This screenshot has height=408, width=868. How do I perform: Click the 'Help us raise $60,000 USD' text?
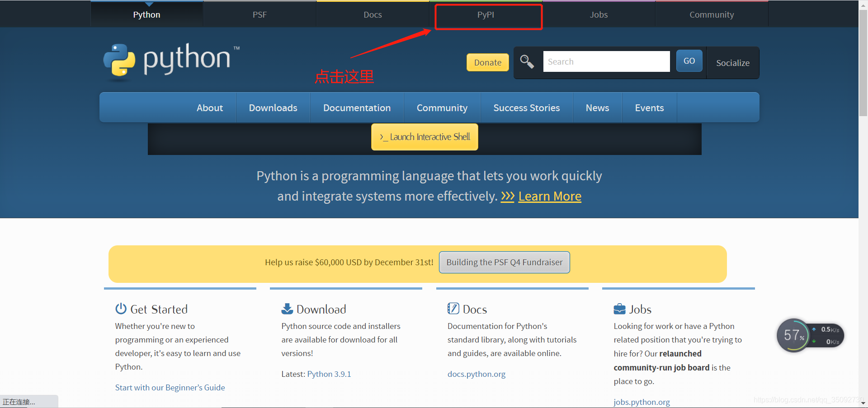(x=349, y=262)
